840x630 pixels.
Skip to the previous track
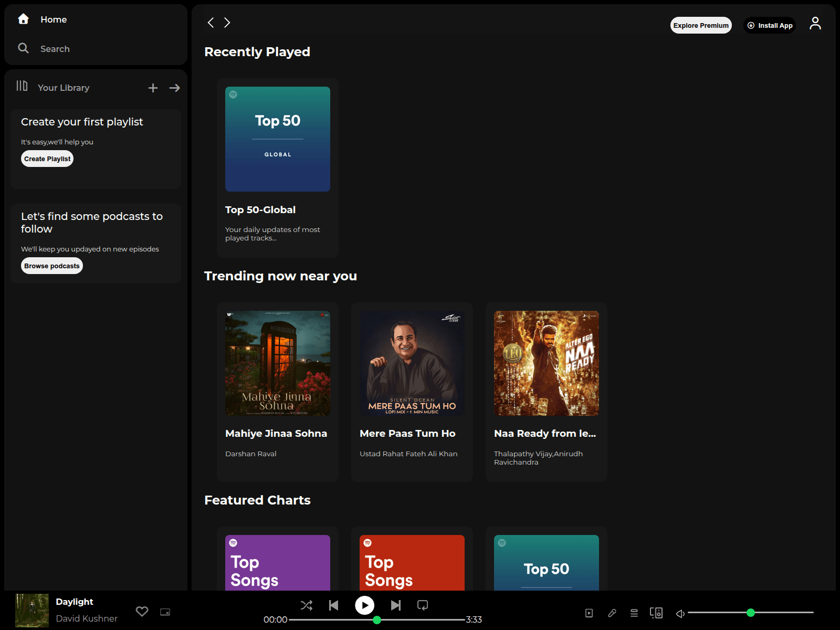click(x=334, y=605)
